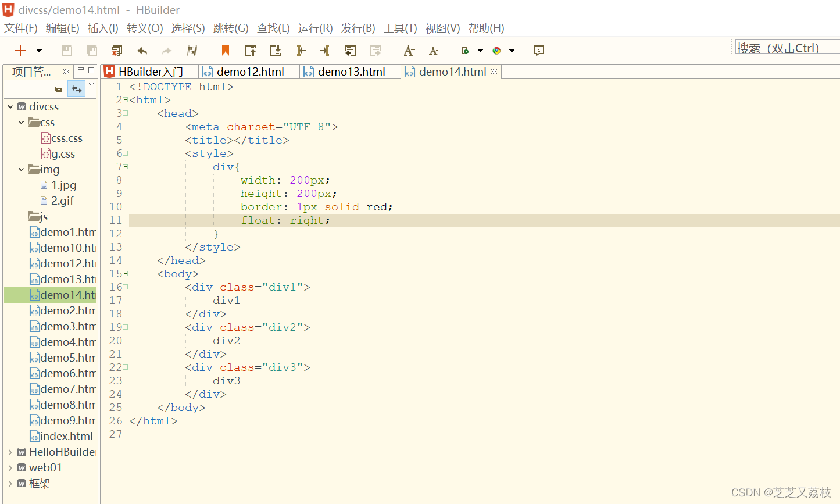Switch to the HBuilder入门 tab
Screen dimensions: 840x504
[150, 72]
